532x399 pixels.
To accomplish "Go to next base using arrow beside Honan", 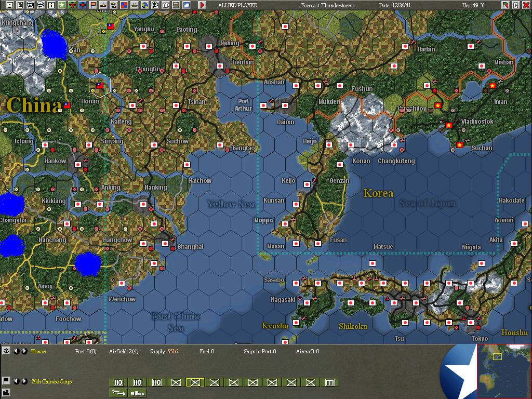I will 24,351.
